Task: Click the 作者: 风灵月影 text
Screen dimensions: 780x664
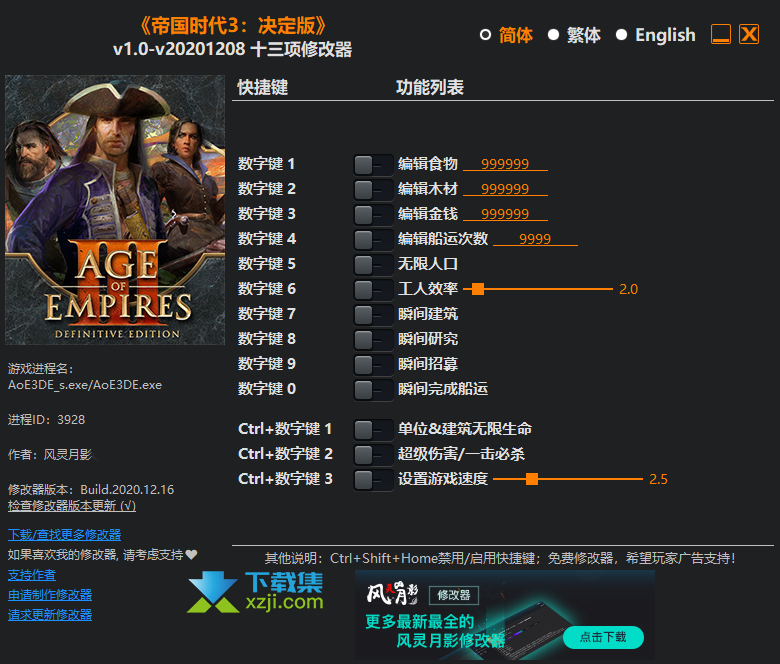Action: coord(50,455)
